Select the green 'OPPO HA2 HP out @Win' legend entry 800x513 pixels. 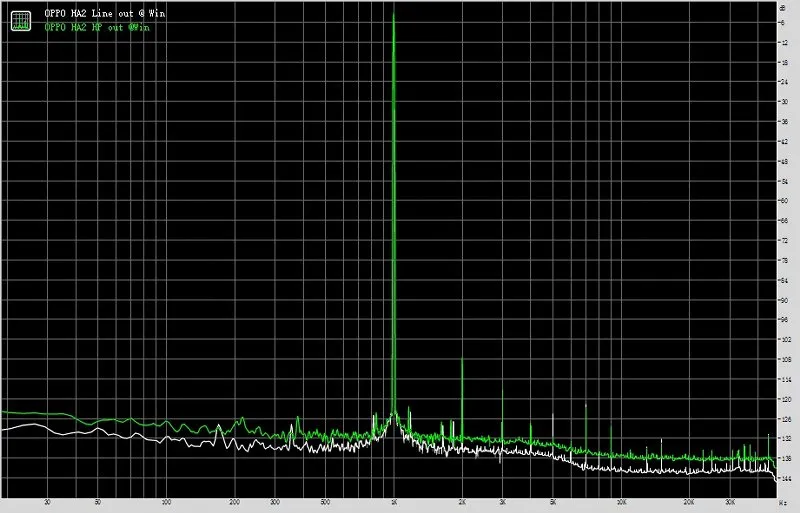point(97,28)
